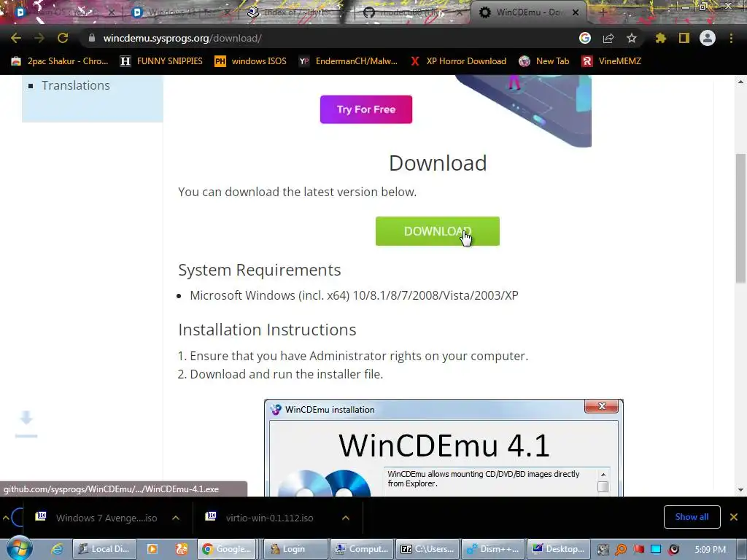Expand options for Windows 7 Avenge iso download
This screenshot has width=747, height=560.
pos(176,518)
